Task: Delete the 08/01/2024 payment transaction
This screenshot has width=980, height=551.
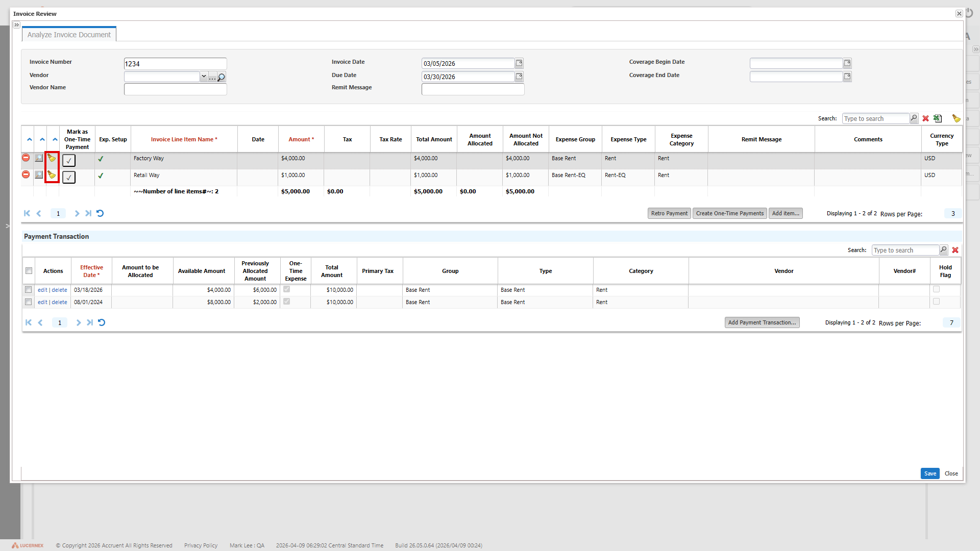Action: pyautogui.click(x=59, y=302)
